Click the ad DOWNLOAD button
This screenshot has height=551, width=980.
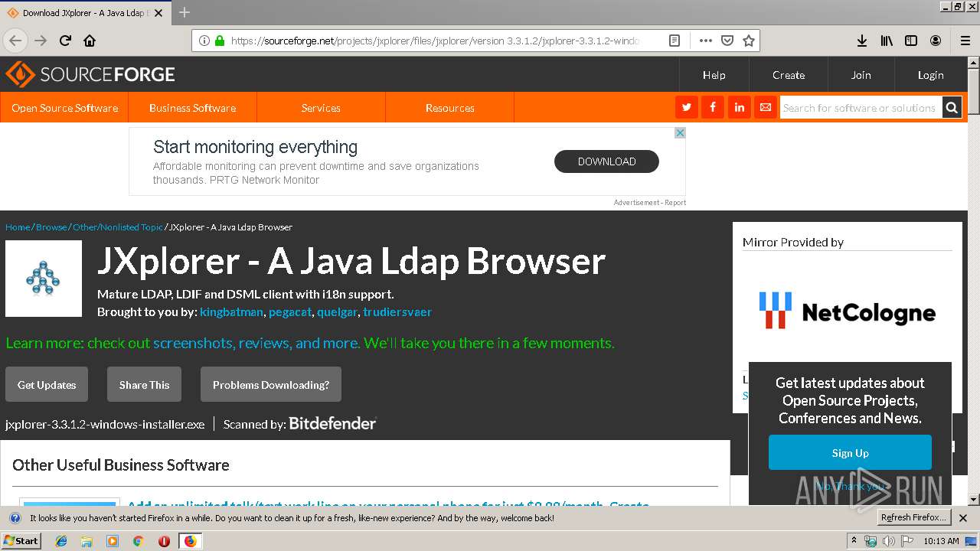606,161
